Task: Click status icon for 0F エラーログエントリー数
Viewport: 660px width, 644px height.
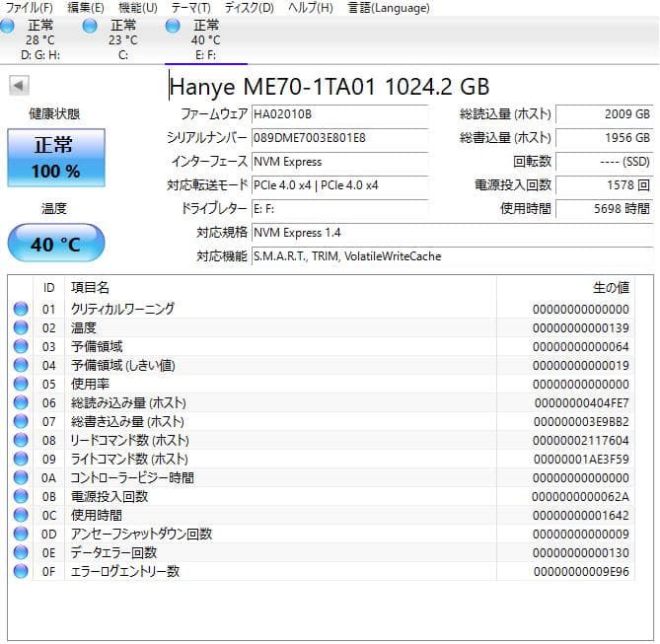Action: [21, 571]
